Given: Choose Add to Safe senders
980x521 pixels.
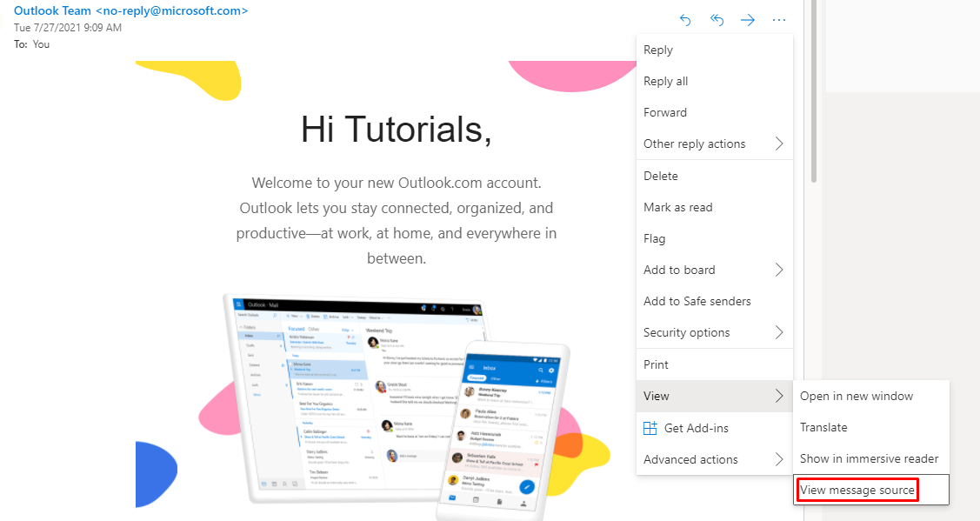Looking at the screenshot, I should [x=697, y=301].
